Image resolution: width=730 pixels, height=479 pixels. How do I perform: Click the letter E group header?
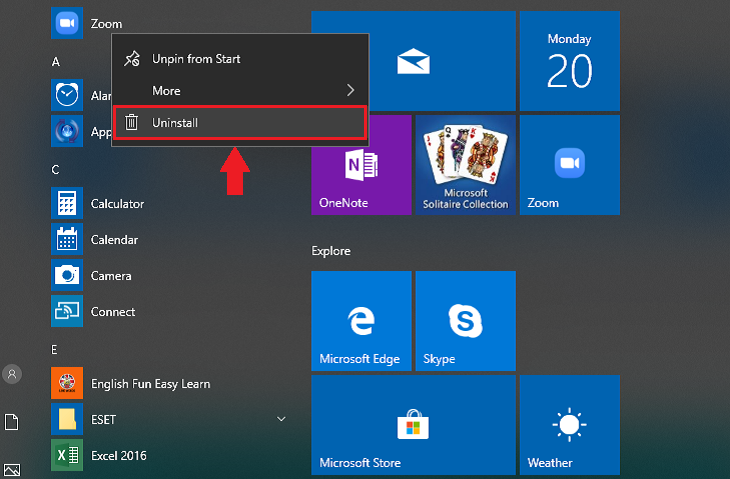[x=54, y=350]
